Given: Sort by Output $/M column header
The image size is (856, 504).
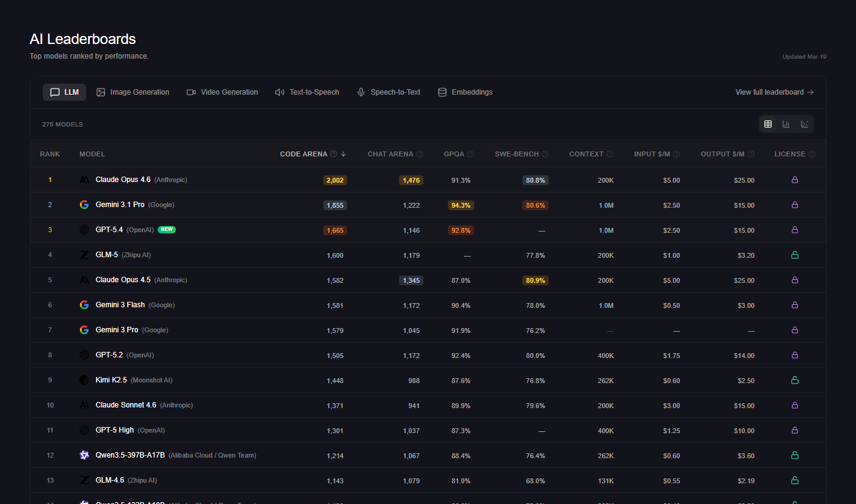Looking at the screenshot, I should pyautogui.click(x=722, y=155).
